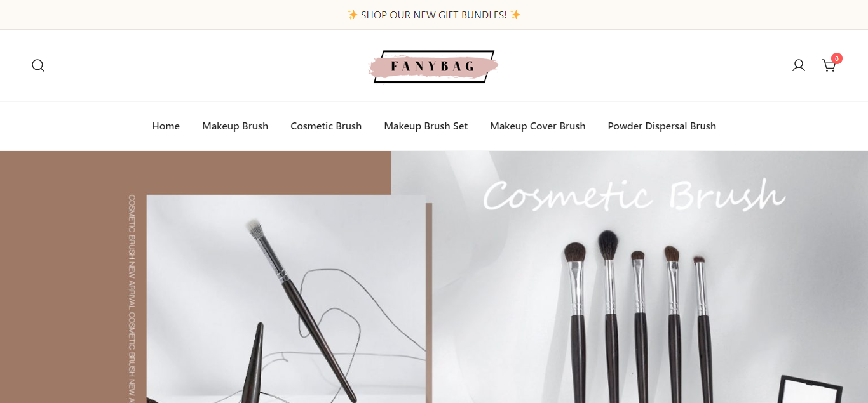Screen dimensions: 868x403
Task: Open the Makeup Brush Set category
Action: pos(426,126)
